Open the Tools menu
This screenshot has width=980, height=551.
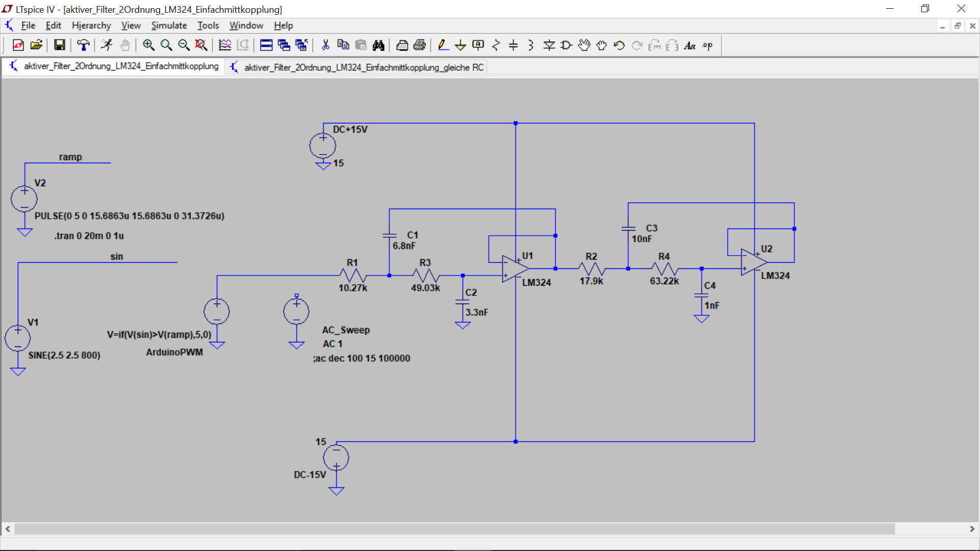point(208,26)
